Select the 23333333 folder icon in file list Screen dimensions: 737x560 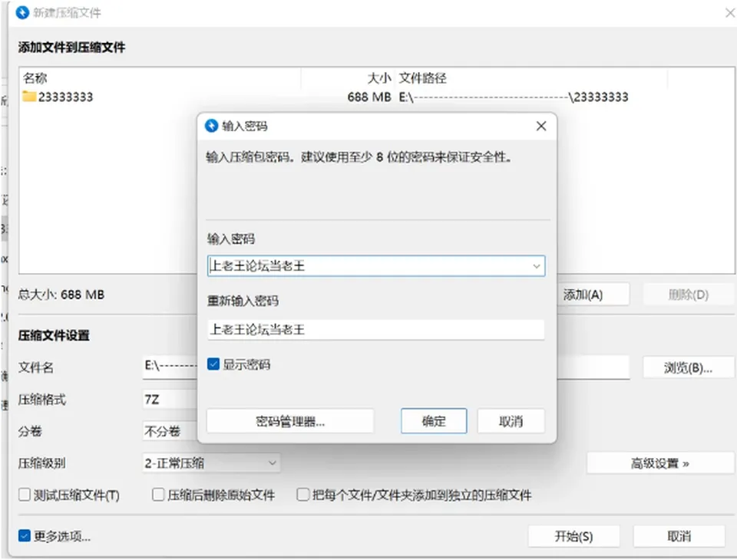(29, 97)
